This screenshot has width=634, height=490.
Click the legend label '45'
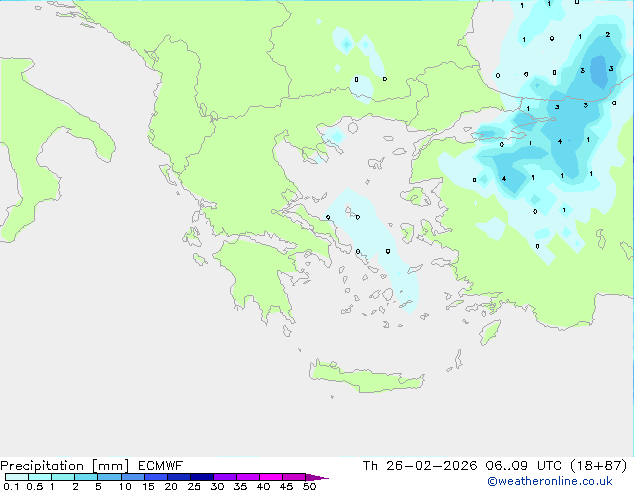(286, 486)
